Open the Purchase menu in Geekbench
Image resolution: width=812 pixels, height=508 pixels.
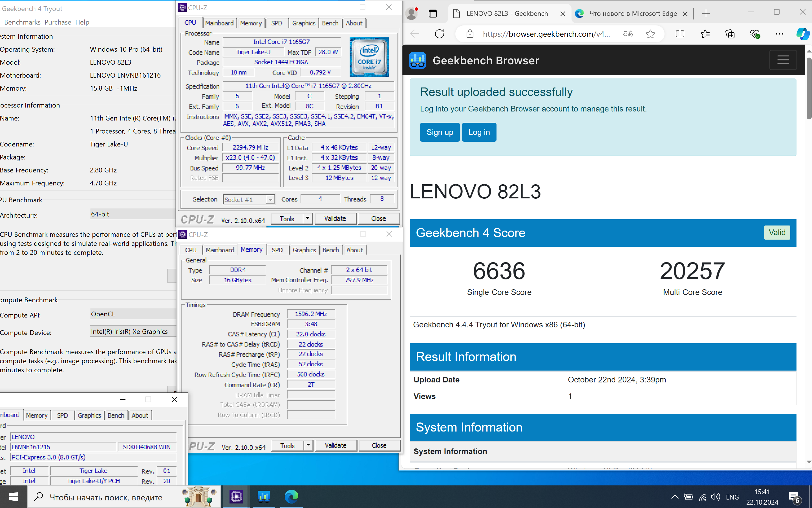click(x=58, y=22)
